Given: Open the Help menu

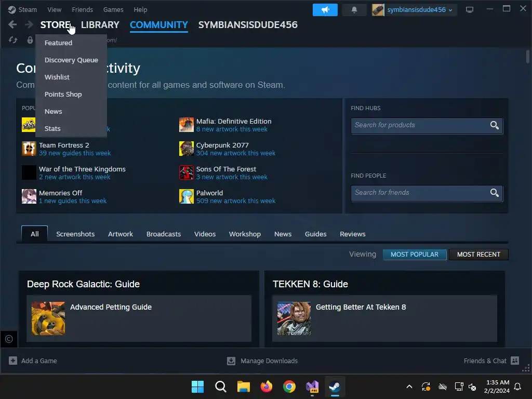Looking at the screenshot, I should pos(140,9).
